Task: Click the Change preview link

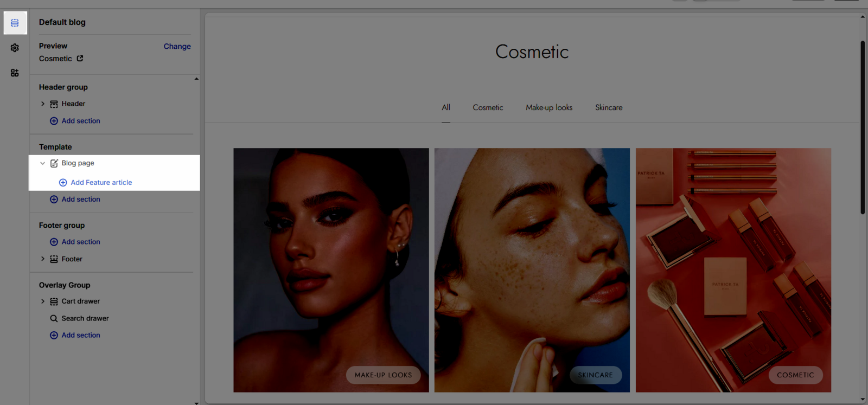Action: pos(177,47)
